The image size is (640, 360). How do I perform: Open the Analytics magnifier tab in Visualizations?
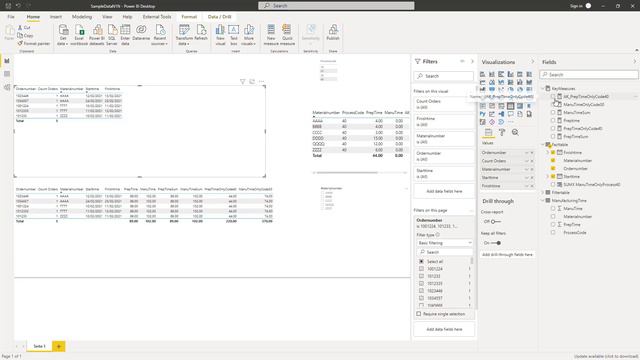[515, 132]
